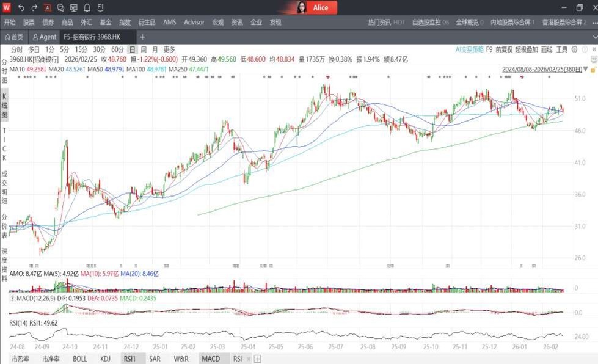Click the AI交易策略 link
Screen dimensions: 598x364
[469, 49]
